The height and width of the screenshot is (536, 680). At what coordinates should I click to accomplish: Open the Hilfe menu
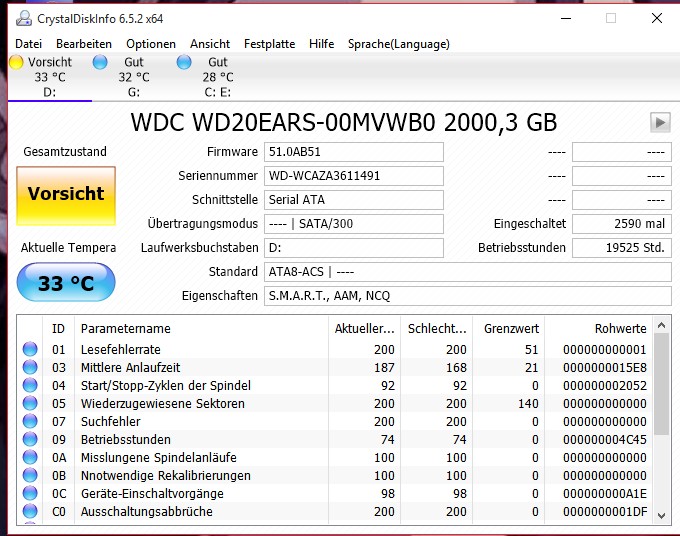click(x=321, y=44)
